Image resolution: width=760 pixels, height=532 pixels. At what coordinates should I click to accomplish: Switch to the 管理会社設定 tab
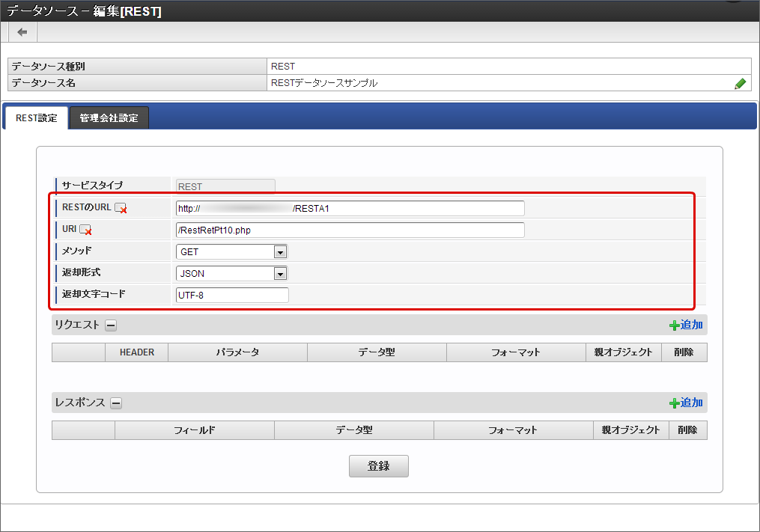(109, 118)
